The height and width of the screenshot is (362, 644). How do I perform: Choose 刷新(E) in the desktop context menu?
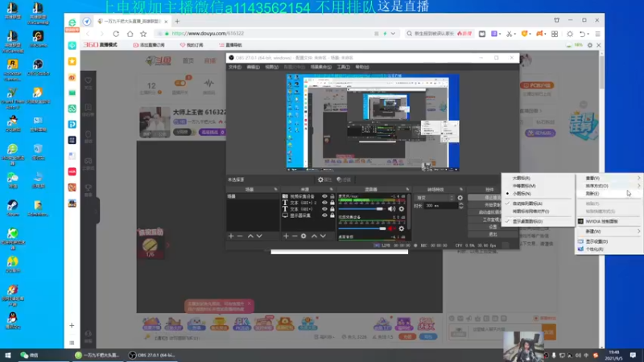click(610, 193)
